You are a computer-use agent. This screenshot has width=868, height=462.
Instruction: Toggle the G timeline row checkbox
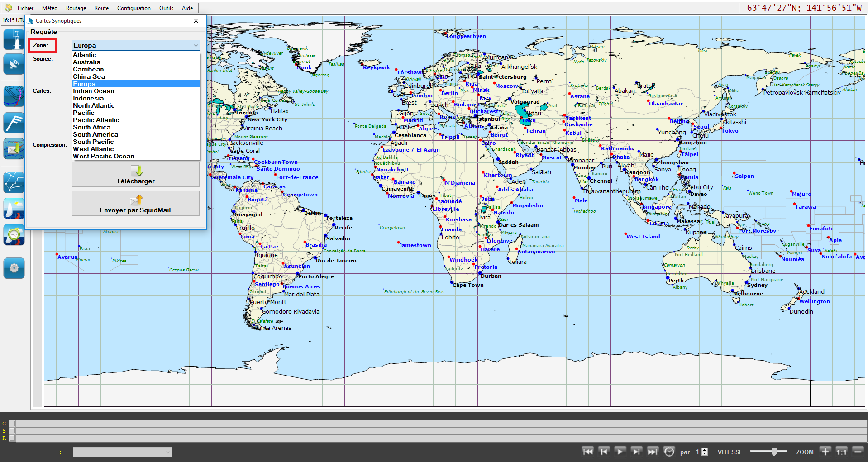coord(12,424)
